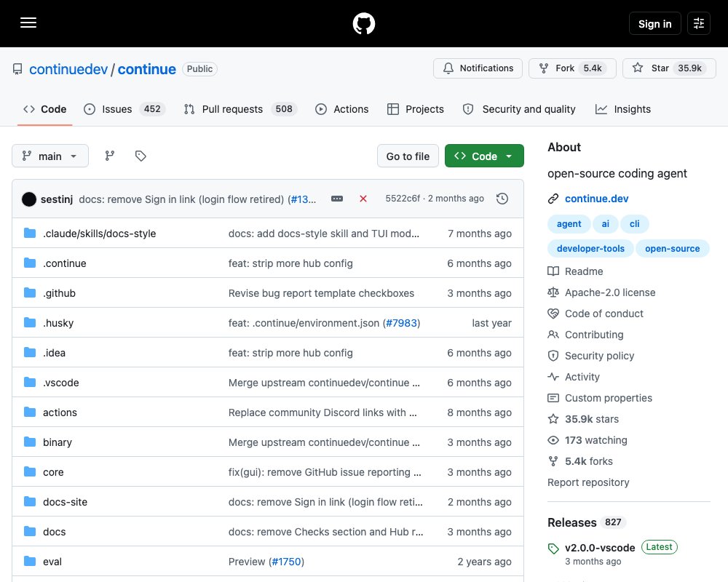Open commit history clock icon
The image size is (728, 582).
pyautogui.click(x=502, y=199)
